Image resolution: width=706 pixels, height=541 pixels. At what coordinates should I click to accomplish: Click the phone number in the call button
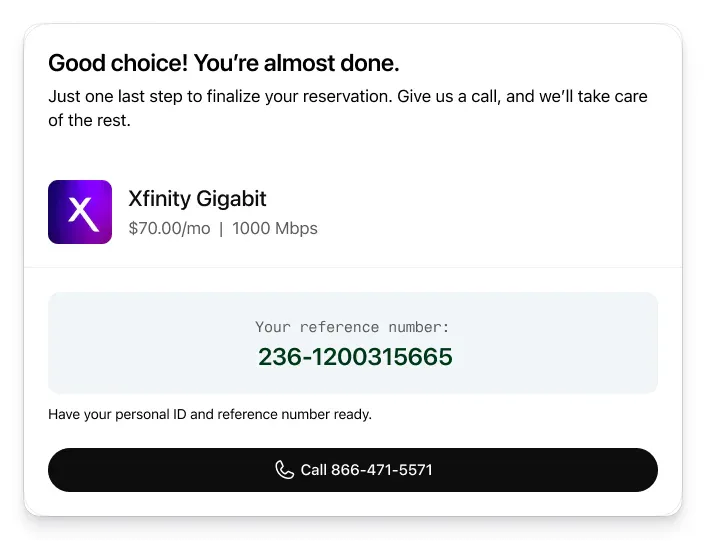coord(381,470)
